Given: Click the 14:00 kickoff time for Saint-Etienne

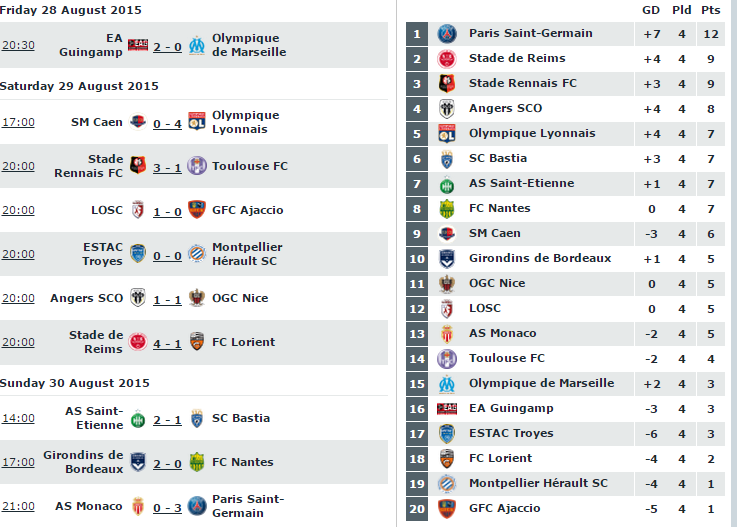Looking at the screenshot, I should 18,418.
